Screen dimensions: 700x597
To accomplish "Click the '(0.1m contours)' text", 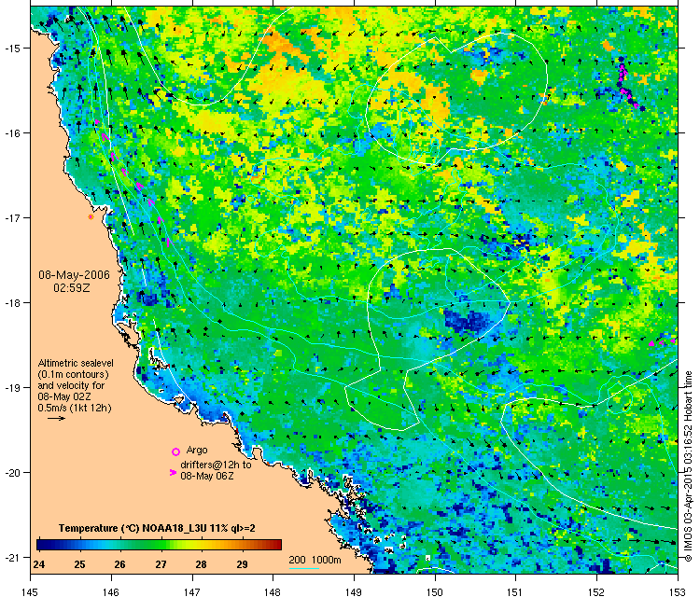I will pyautogui.click(x=73, y=374).
